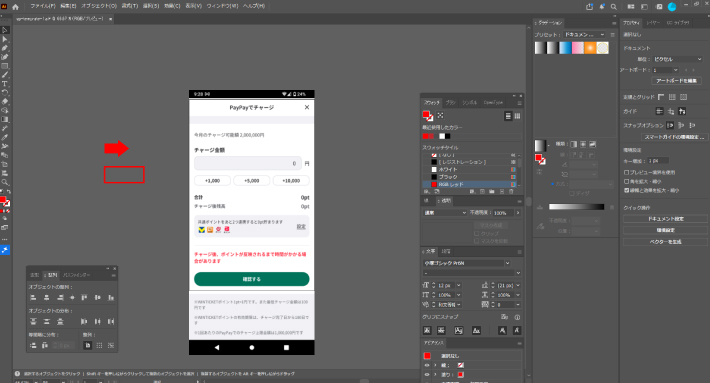Screen dimensions: 710x383
Task: Select the Type tool
Action: point(5,84)
